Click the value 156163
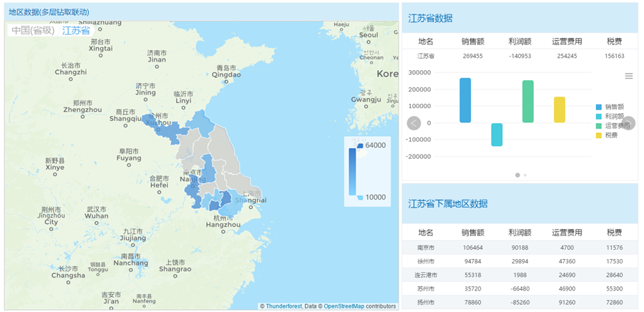The width and height of the screenshot is (644, 312). (615, 56)
